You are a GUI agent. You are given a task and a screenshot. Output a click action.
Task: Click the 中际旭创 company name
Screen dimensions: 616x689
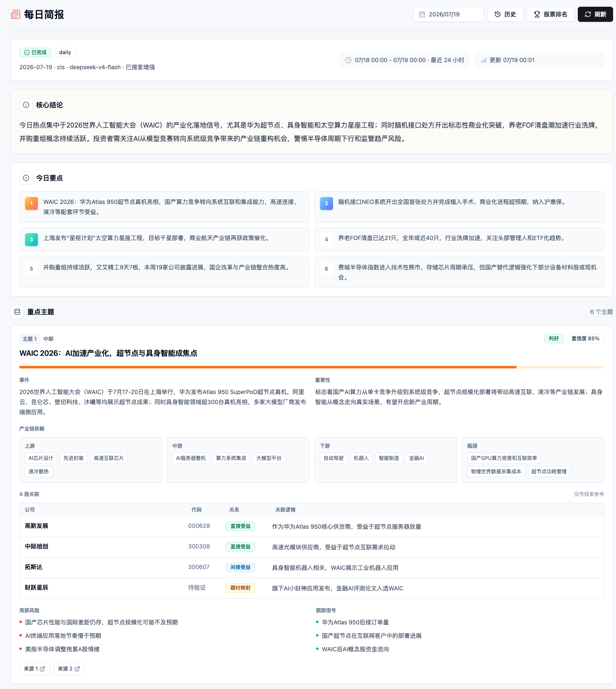pos(37,547)
